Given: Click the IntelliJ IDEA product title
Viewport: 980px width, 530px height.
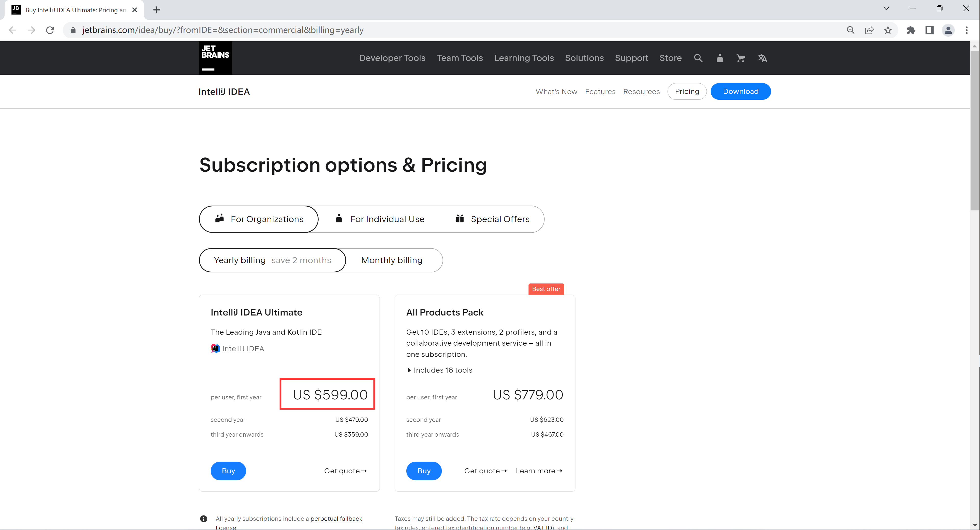Looking at the screenshot, I should point(224,92).
